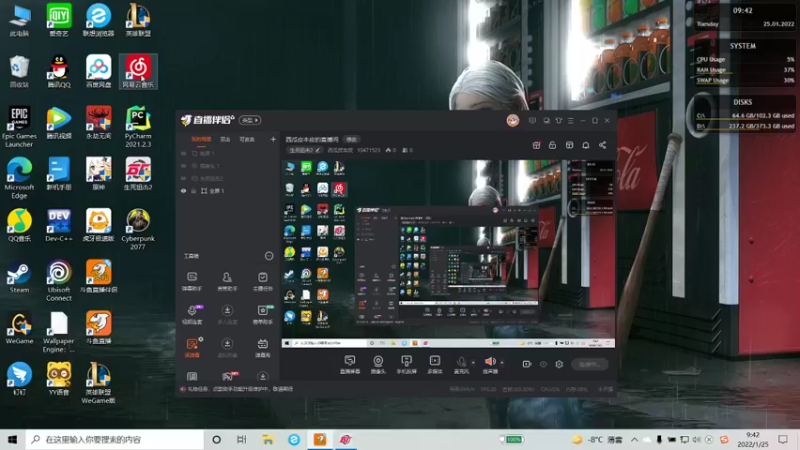Open the 房管助手 tool icon
This screenshot has width=800, height=450.
tap(227, 281)
